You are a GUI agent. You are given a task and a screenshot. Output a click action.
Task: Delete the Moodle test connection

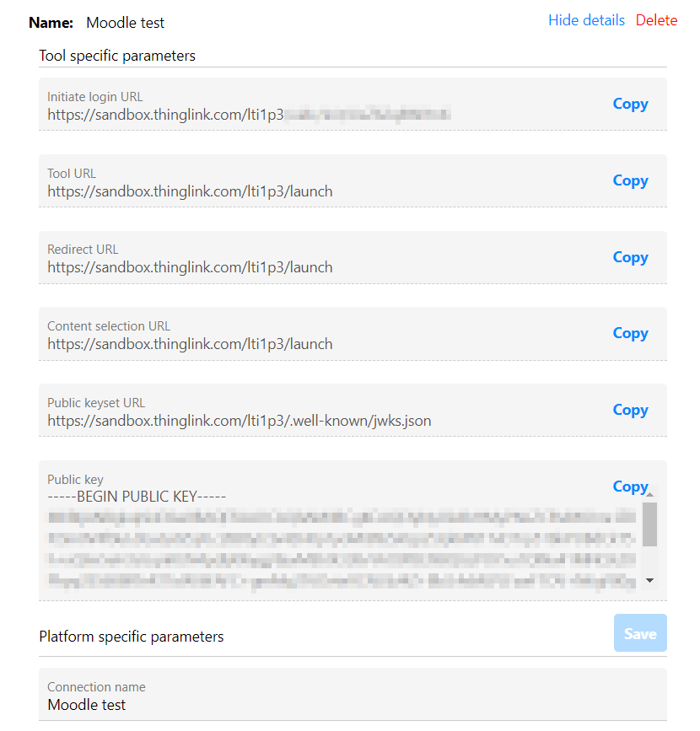(x=656, y=19)
